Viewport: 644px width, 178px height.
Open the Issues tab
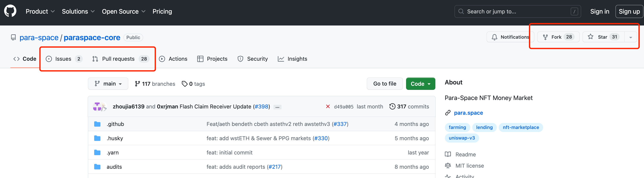64,59
